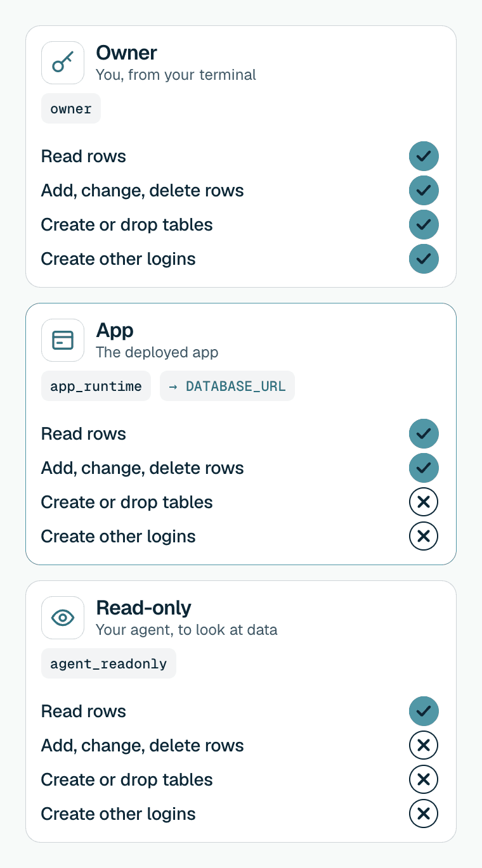The width and height of the screenshot is (482, 868).
Task: Select the Read-only card heading
Action: coord(143,608)
